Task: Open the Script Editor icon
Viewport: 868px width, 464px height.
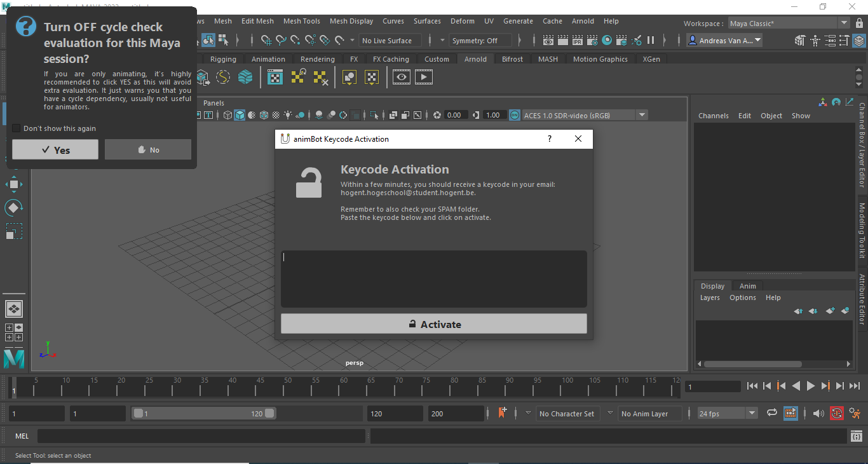Action: click(x=856, y=436)
